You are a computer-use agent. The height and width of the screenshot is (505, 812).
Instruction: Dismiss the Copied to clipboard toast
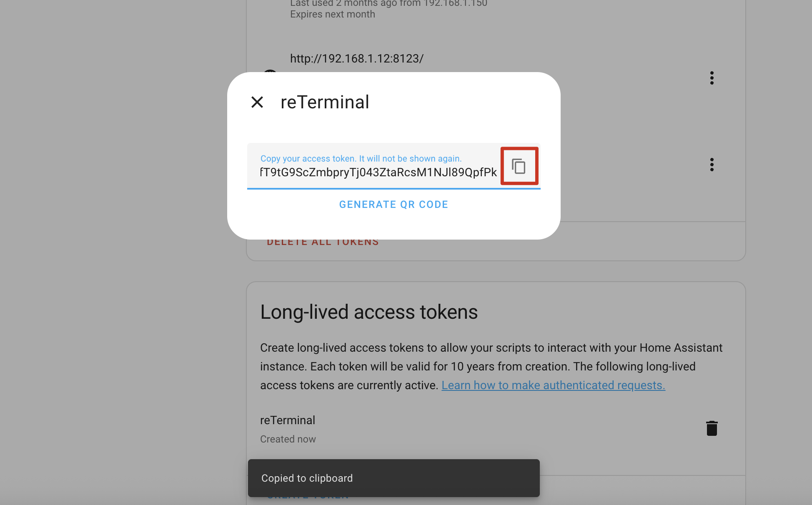coord(393,478)
